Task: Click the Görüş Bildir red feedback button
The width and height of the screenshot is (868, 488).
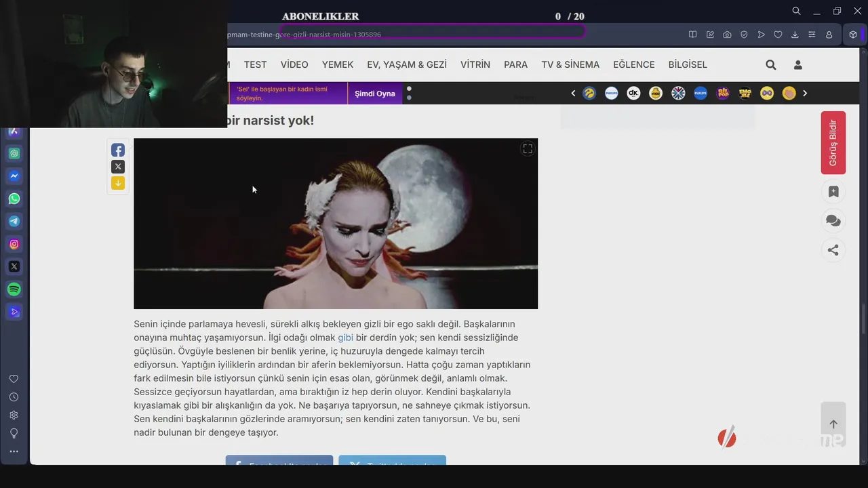Action: (x=833, y=142)
